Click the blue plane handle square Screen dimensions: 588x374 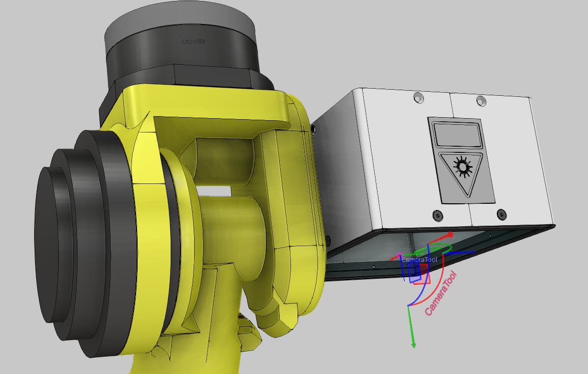click(x=414, y=273)
